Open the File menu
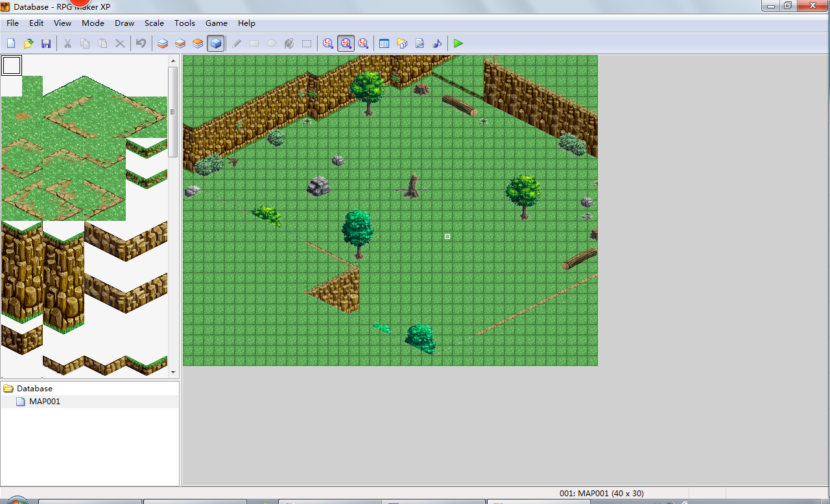This screenshot has height=504, width=830. [x=12, y=23]
